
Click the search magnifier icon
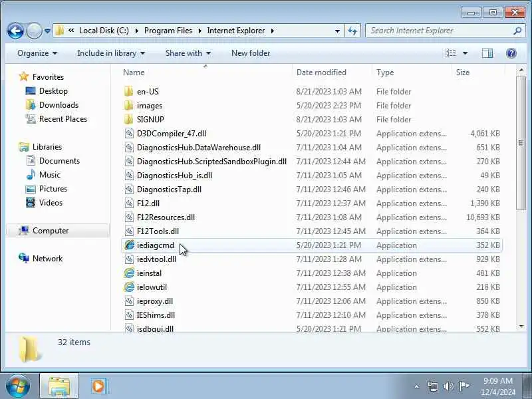point(517,31)
